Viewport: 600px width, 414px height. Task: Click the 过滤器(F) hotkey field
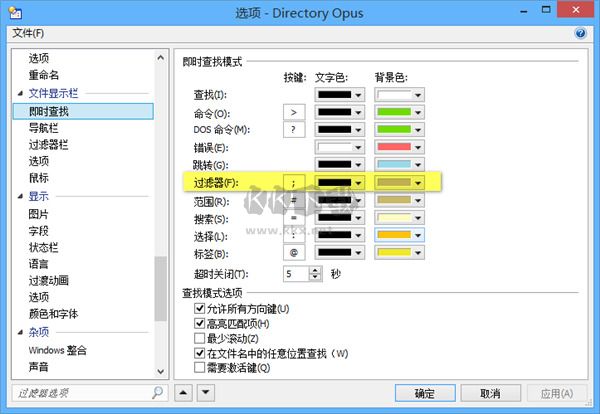(x=294, y=183)
